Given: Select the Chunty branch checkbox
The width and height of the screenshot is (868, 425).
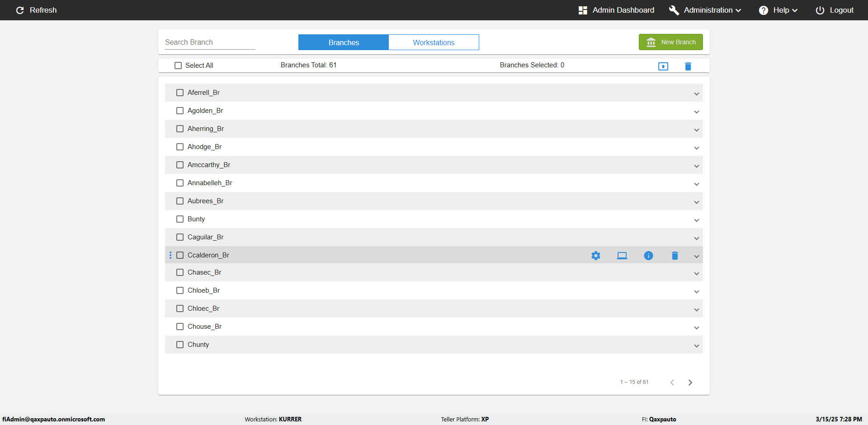Looking at the screenshot, I should pyautogui.click(x=180, y=345).
